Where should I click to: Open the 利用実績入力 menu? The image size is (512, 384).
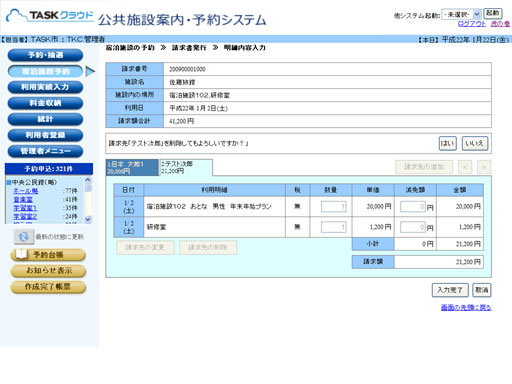pos(45,87)
